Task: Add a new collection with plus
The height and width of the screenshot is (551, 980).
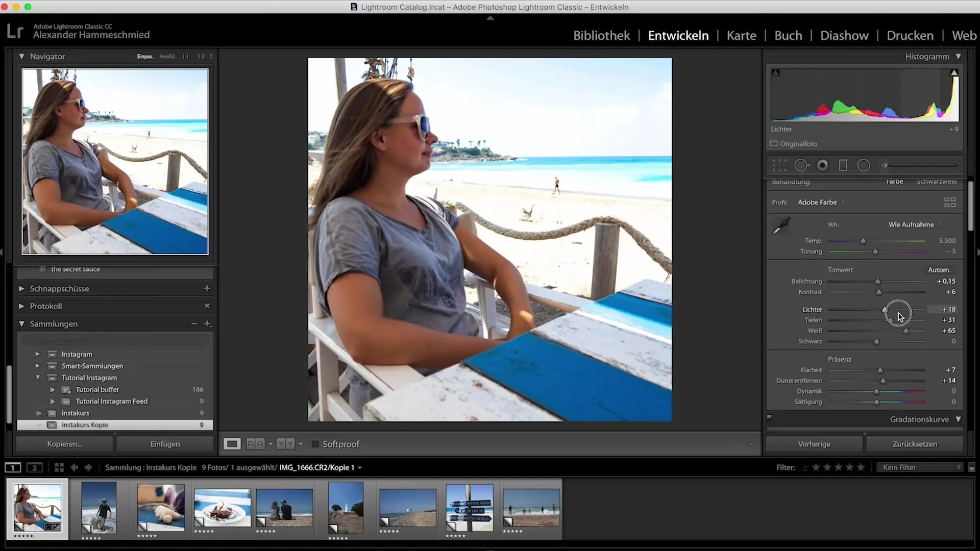Action: [208, 323]
